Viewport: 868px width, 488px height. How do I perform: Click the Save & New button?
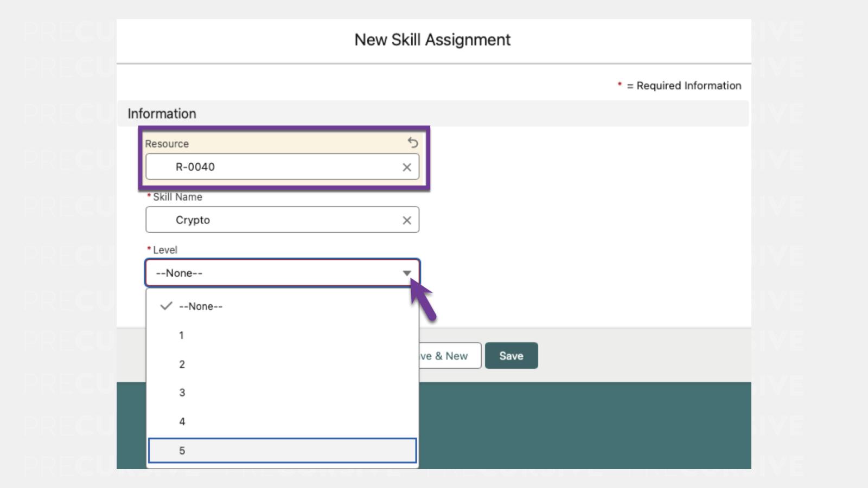point(450,356)
